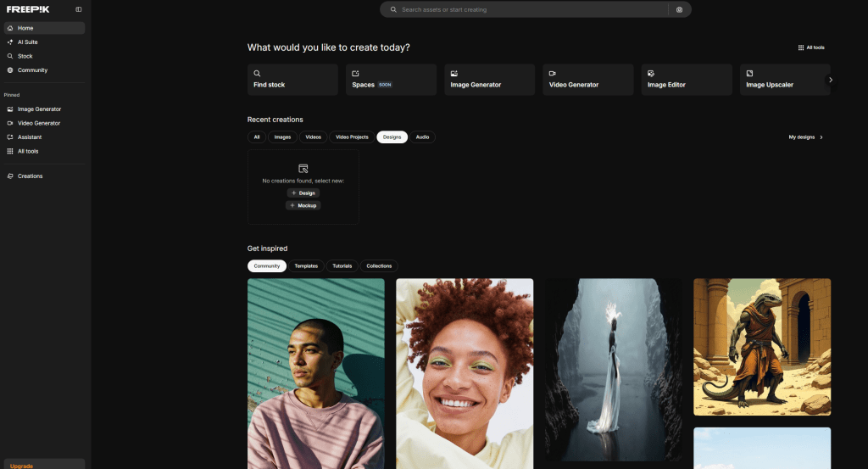Screen dimensions: 868x469
Task: Open the Image Generator tool card
Action: [x=489, y=80]
